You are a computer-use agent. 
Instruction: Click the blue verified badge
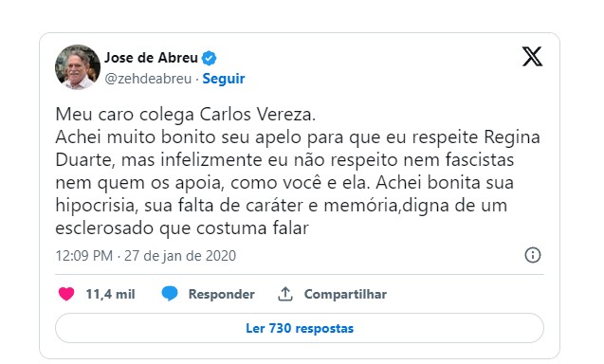210,58
